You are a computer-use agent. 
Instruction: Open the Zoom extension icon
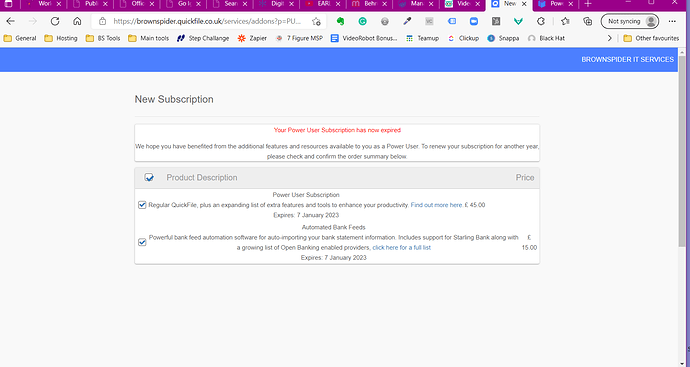click(473, 21)
